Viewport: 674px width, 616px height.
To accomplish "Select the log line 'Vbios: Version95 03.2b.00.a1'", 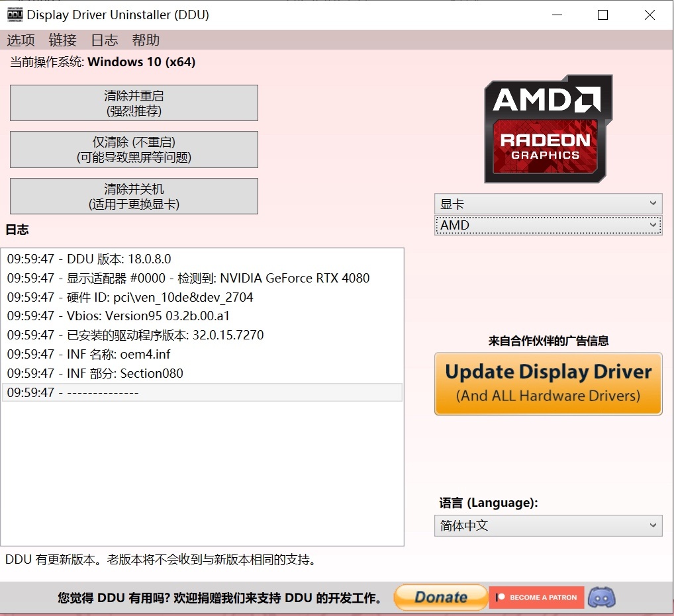I will (x=202, y=316).
